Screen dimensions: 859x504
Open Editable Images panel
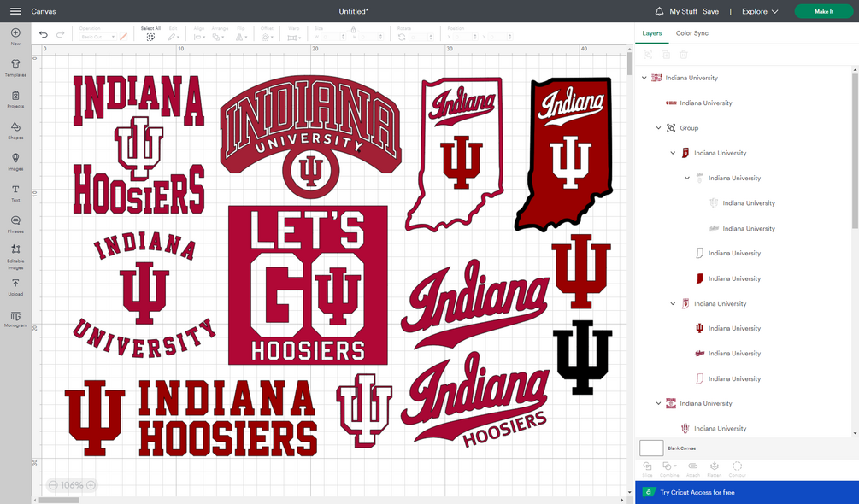[15, 256]
